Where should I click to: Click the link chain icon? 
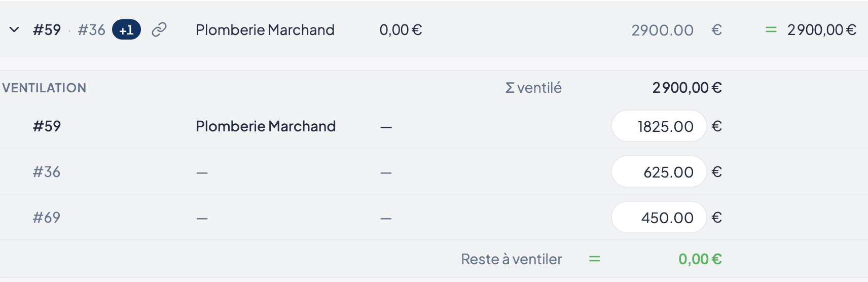tap(159, 29)
